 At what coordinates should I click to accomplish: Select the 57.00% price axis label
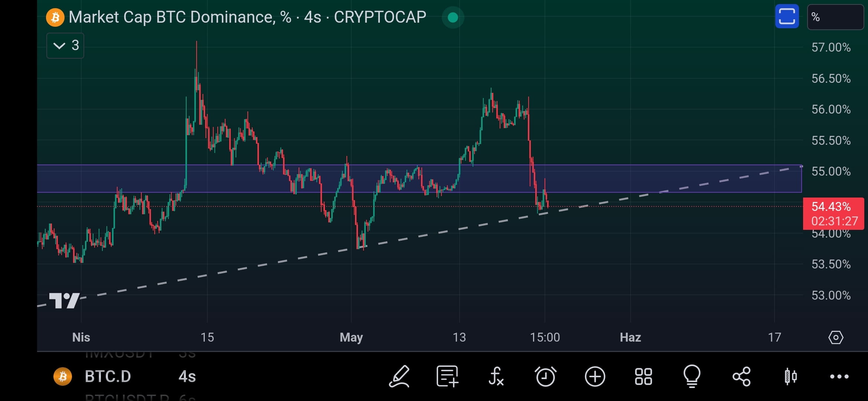(x=831, y=48)
